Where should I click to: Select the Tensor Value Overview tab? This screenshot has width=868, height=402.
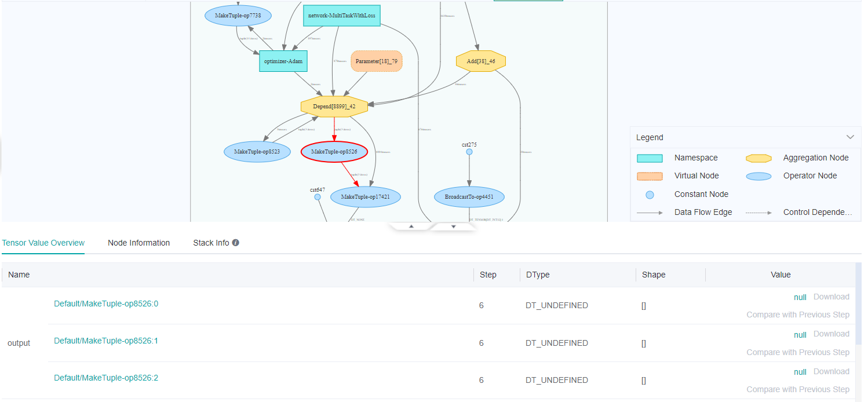pyautogui.click(x=43, y=243)
